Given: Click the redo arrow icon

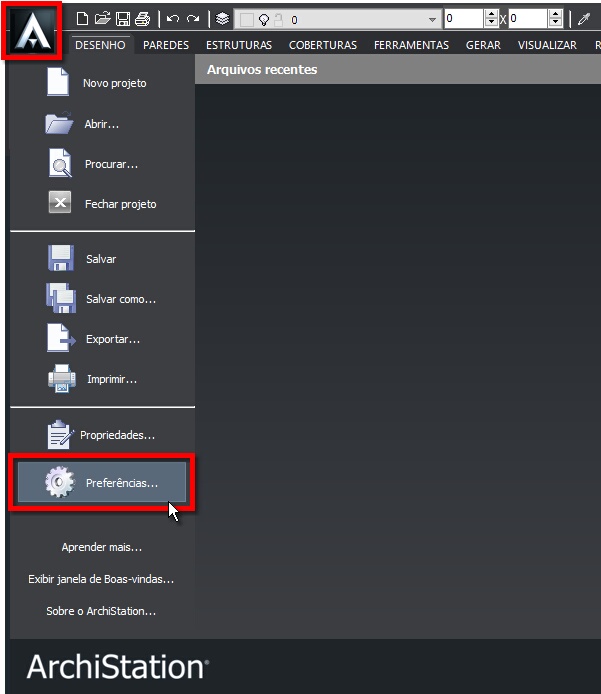Looking at the screenshot, I should 193,19.
